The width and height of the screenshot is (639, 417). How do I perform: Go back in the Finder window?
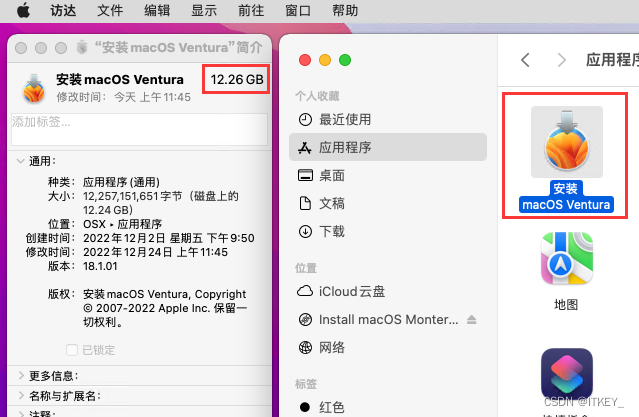coord(525,60)
